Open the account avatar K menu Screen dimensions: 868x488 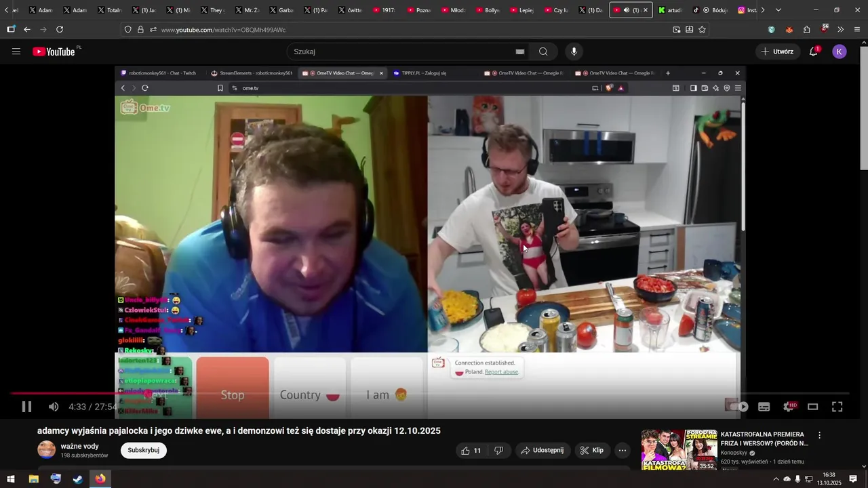(840, 52)
